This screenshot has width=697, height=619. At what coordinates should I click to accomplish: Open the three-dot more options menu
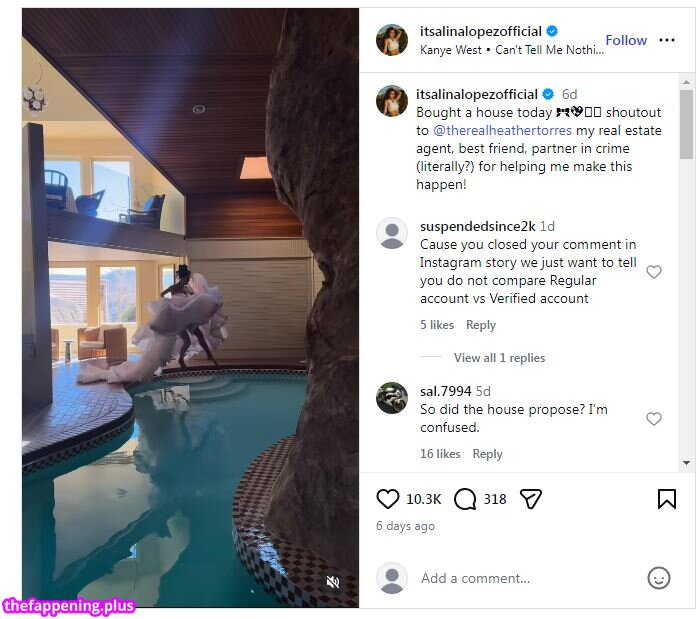(x=667, y=40)
